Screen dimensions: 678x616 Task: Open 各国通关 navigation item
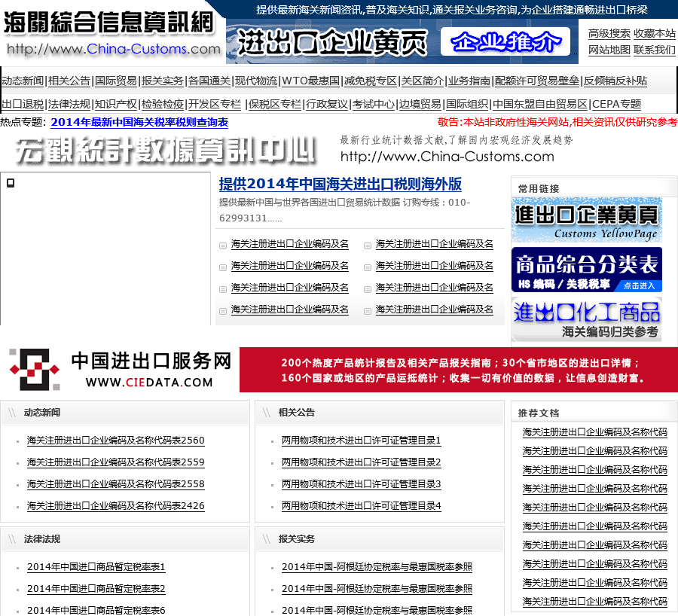click(x=209, y=81)
